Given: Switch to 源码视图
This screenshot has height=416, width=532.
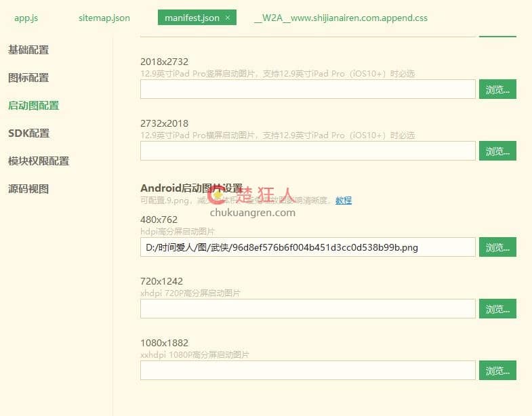Looking at the screenshot, I should pos(28,189).
